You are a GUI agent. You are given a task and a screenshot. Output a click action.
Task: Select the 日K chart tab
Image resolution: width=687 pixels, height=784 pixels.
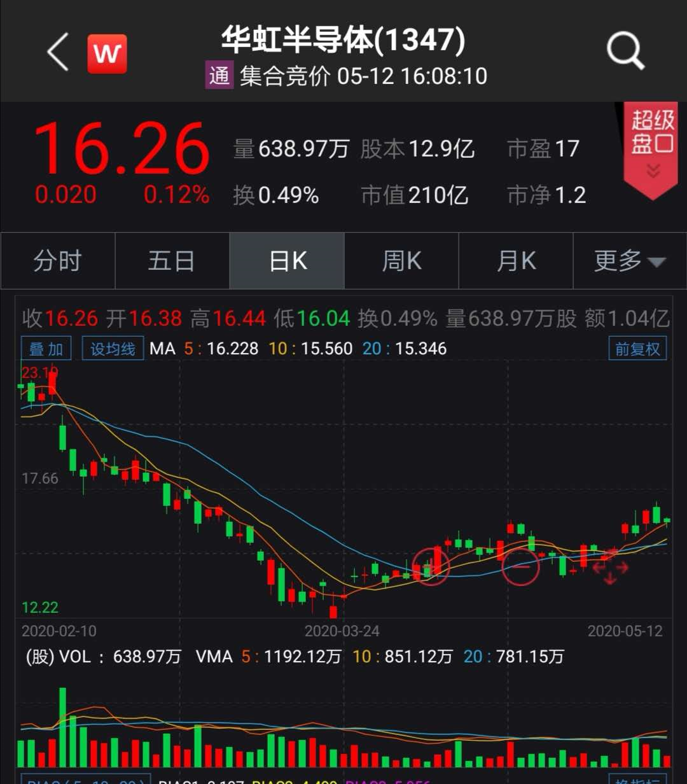tap(287, 261)
